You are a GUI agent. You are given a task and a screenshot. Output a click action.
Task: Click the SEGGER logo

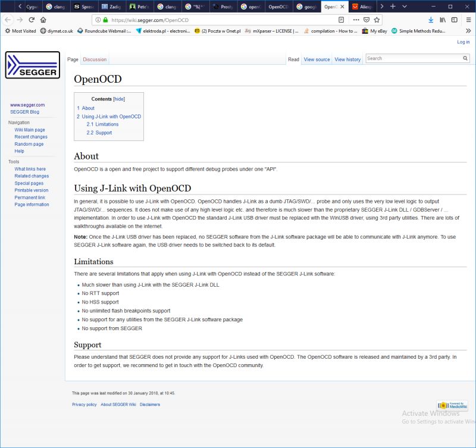[x=33, y=65]
